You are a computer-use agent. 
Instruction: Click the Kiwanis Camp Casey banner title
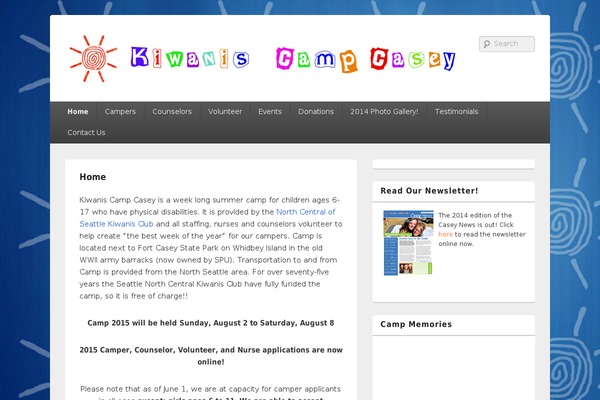(x=293, y=59)
